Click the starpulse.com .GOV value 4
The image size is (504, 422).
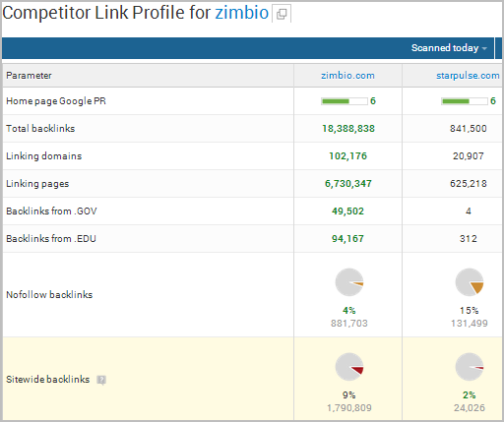469,211
